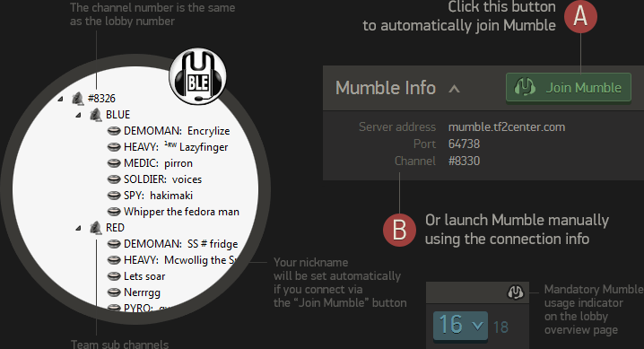The image size is (644, 349).
Task: Click the channel icon beside #8326
Action: (x=78, y=99)
